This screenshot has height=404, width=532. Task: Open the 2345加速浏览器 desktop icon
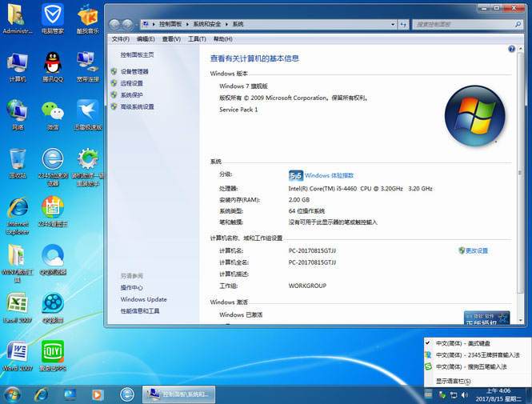click(53, 167)
